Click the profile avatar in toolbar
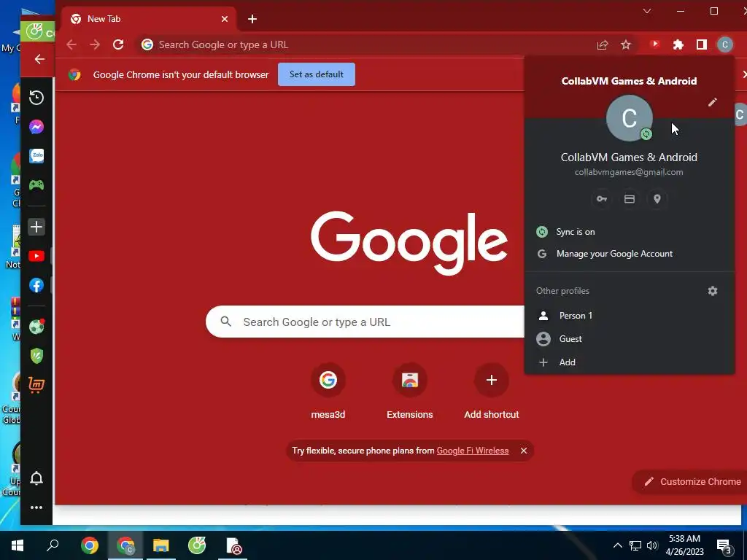The height and width of the screenshot is (560, 747). (x=724, y=44)
